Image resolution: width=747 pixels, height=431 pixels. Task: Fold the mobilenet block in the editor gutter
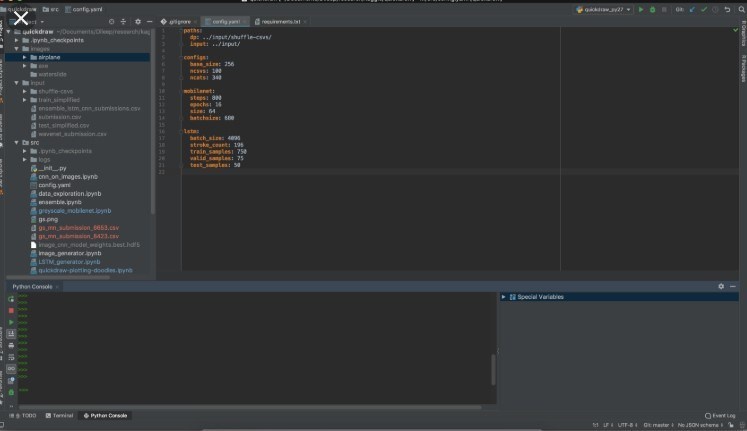(181, 91)
